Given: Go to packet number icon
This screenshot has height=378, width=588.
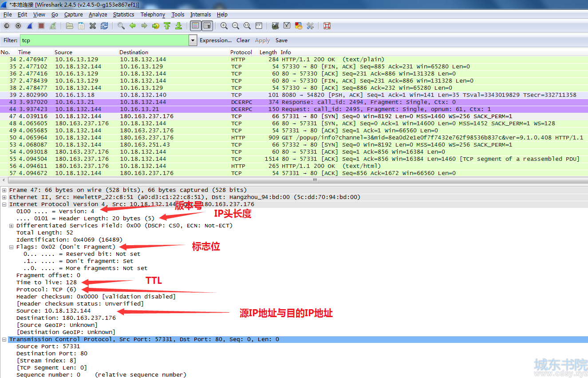Looking at the screenshot, I should click(x=155, y=26).
